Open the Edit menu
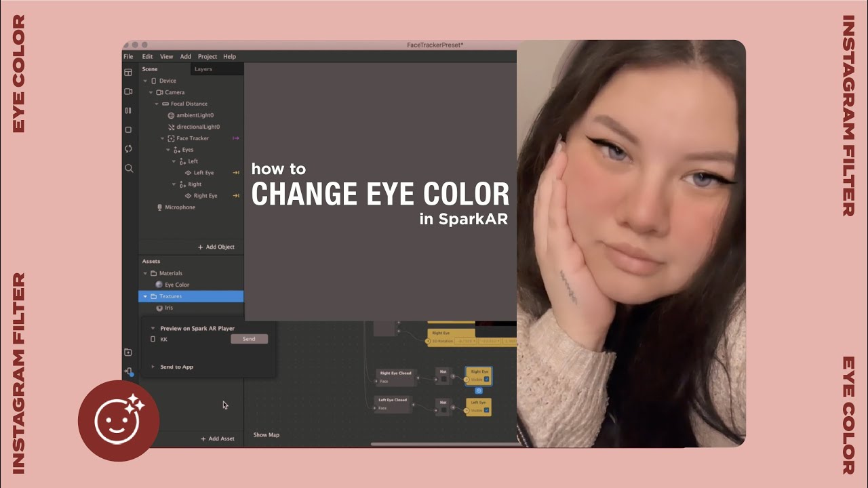The image size is (868, 488). tap(147, 56)
